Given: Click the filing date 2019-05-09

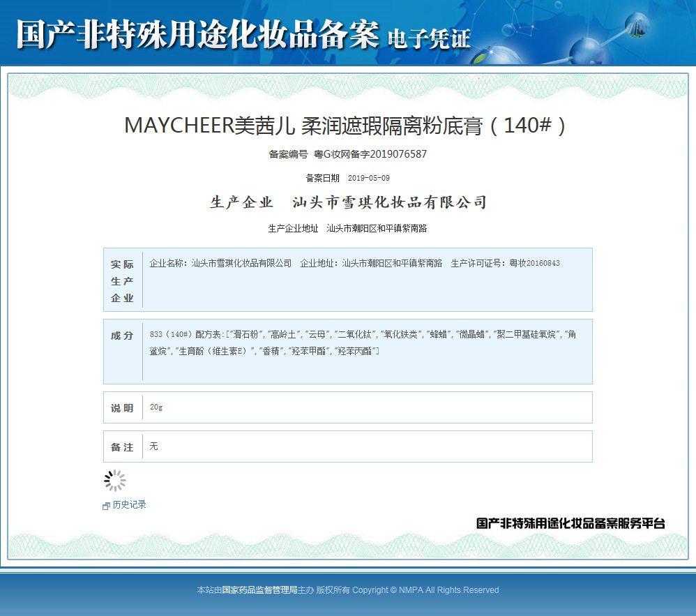Looking at the screenshot, I should pyautogui.click(x=368, y=178).
